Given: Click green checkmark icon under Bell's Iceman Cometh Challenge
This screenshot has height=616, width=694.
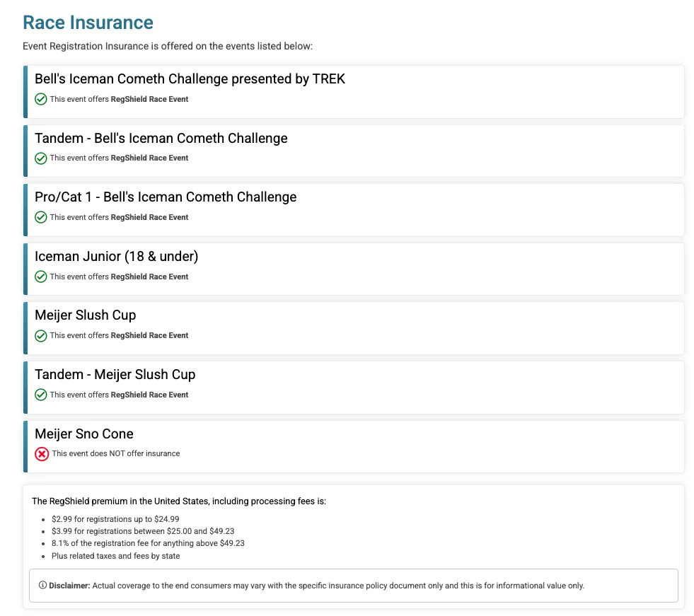Looking at the screenshot, I should pyautogui.click(x=41, y=99).
